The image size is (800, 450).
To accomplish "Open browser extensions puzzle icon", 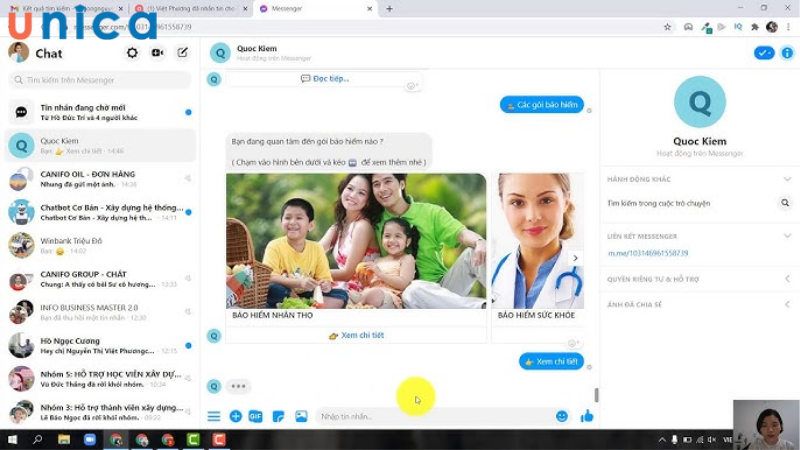I will click(x=755, y=27).
